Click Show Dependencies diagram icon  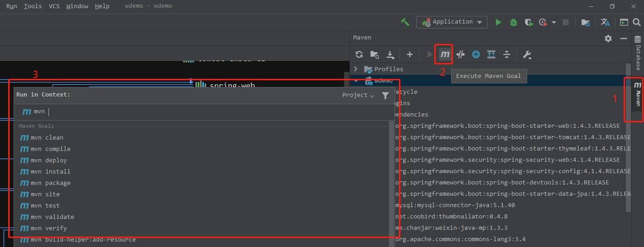pyautogui.click(x=491, y=54)
